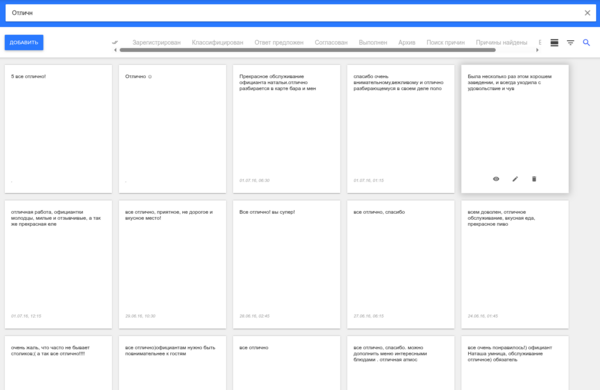
Task: Go to the Архив tab
Action: coord(407,42)
